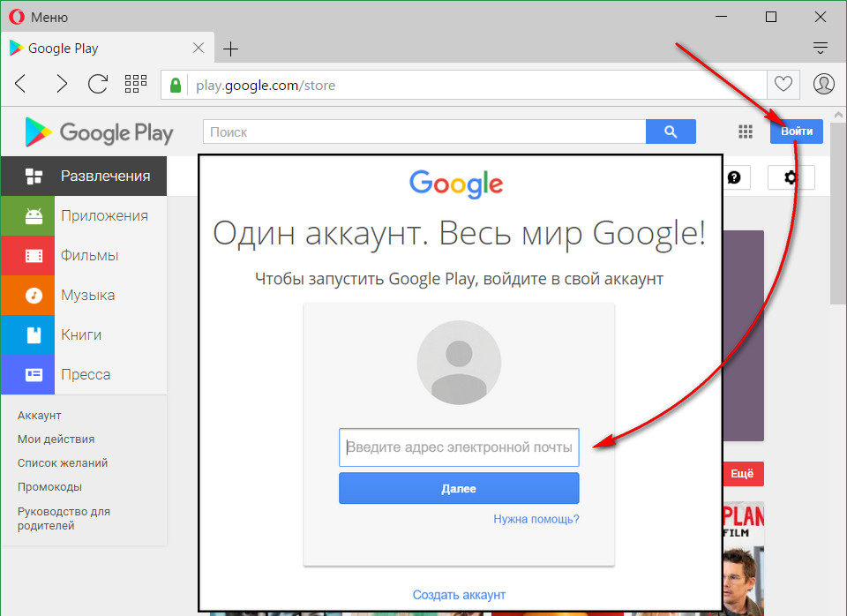Open the Opera Меню menu
Screen dimensions: 847x616
click(x=38, y=18)
